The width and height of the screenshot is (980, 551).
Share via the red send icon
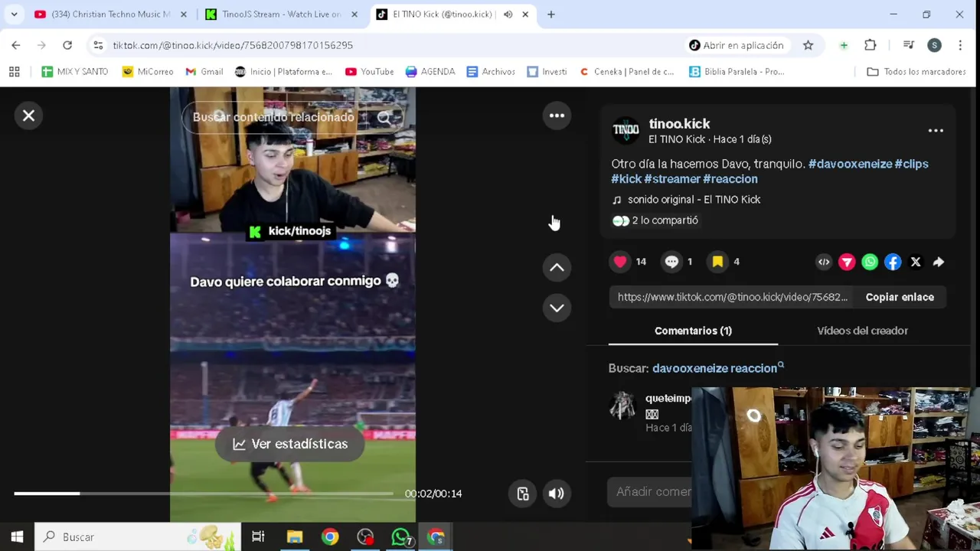point(847,262)
